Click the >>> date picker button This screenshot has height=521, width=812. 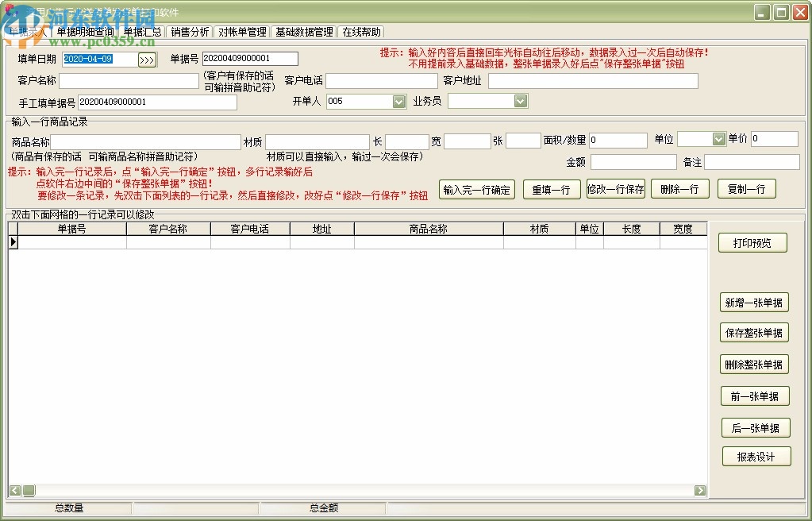[x=147, y=60]
